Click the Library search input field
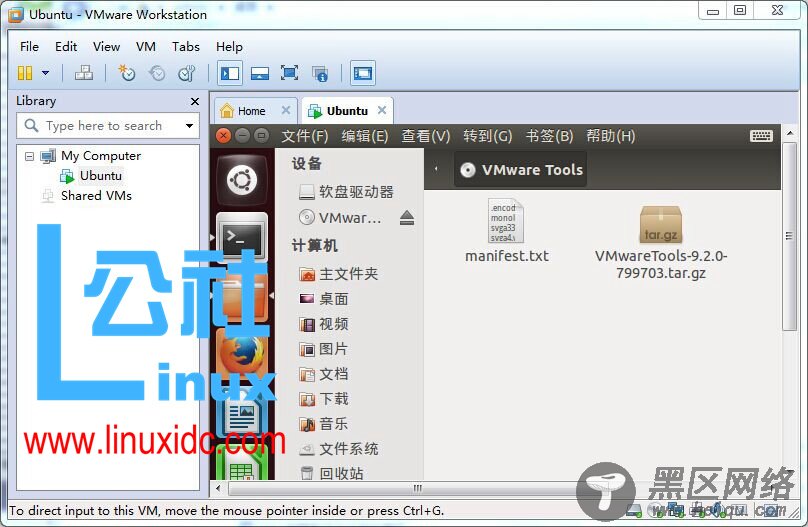This screenshot has height=527, width=808. click(103, 126)
